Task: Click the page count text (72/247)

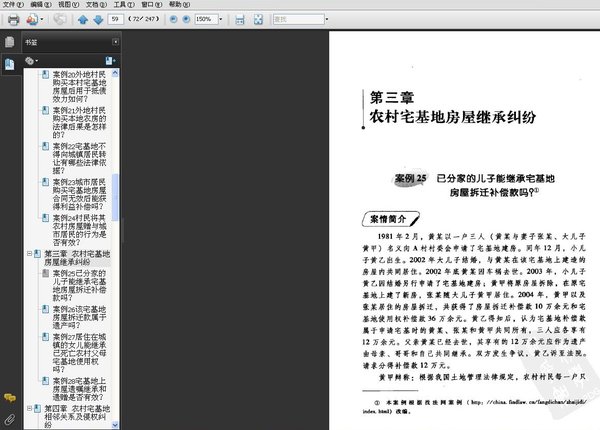Action: point(143,19)
